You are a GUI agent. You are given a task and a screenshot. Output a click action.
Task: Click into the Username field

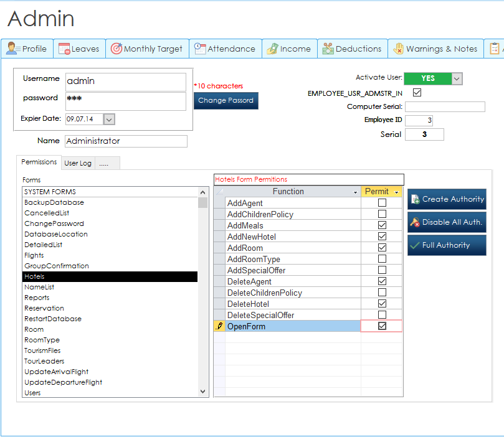pos(126,82)
